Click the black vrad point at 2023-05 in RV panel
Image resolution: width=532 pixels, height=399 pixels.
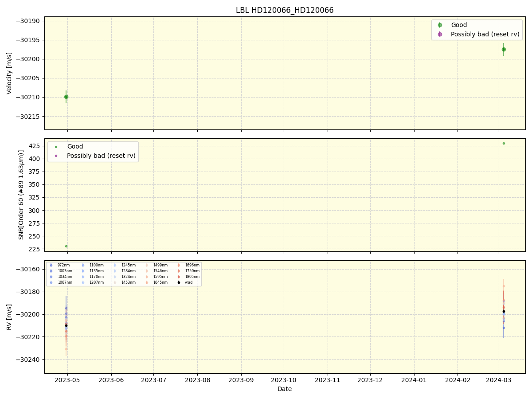coord(66,325)
